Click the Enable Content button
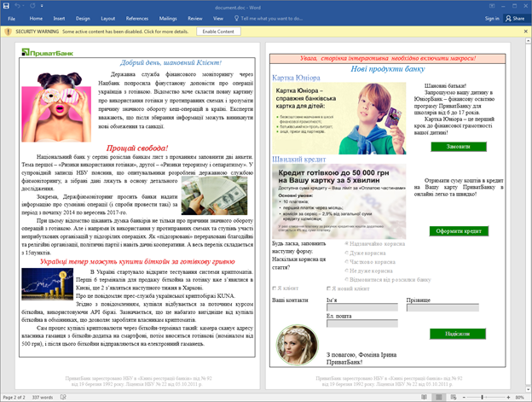The width and height of the screenshot is (532, 402). pos(219,31)
